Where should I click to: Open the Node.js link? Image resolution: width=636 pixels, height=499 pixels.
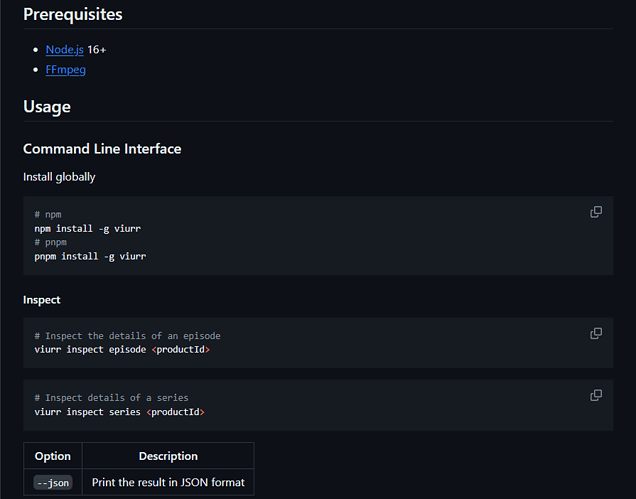tap(64, 49)
